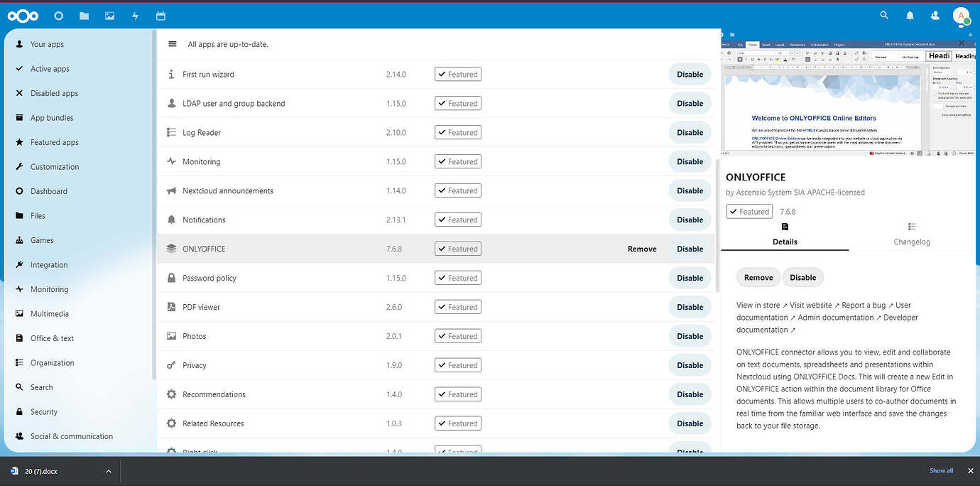Click Remove button in the details panel
The image size is (980, 486).
[758, 278]
